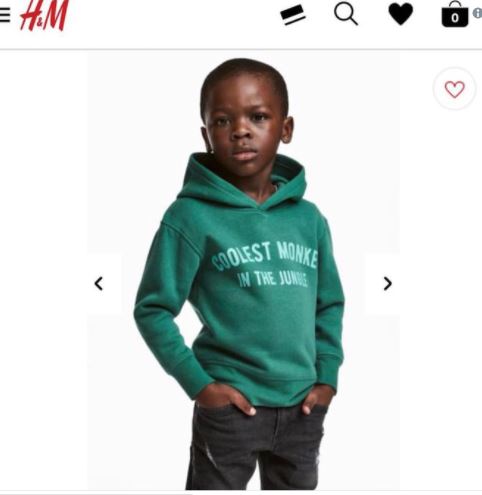Save product with outlined heart button
482x495 pixels.
click(454, 89)
